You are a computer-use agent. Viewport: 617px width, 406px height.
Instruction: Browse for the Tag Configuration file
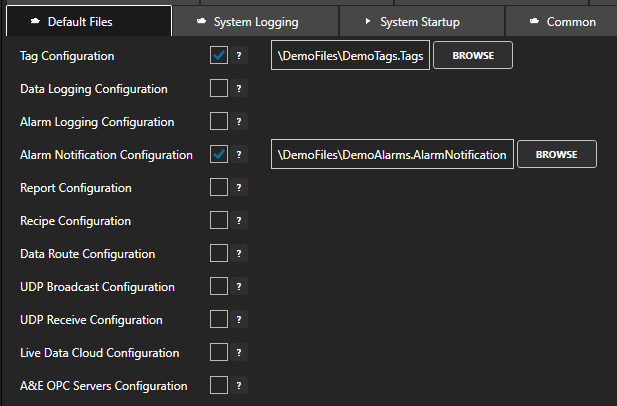472,56
